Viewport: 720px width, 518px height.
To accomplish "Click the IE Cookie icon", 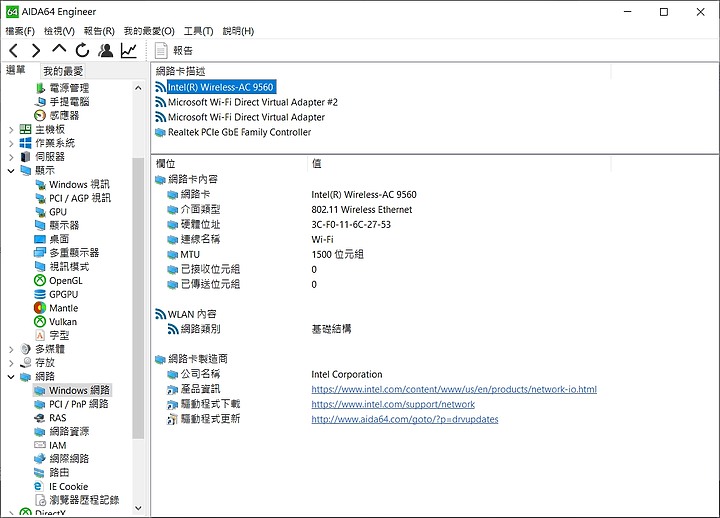I will [x=39, y=486].
